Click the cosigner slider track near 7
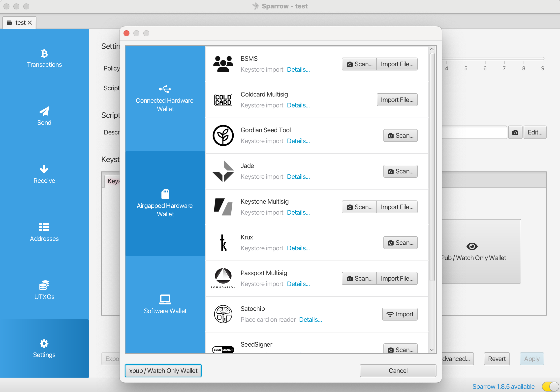 (504, 59)
